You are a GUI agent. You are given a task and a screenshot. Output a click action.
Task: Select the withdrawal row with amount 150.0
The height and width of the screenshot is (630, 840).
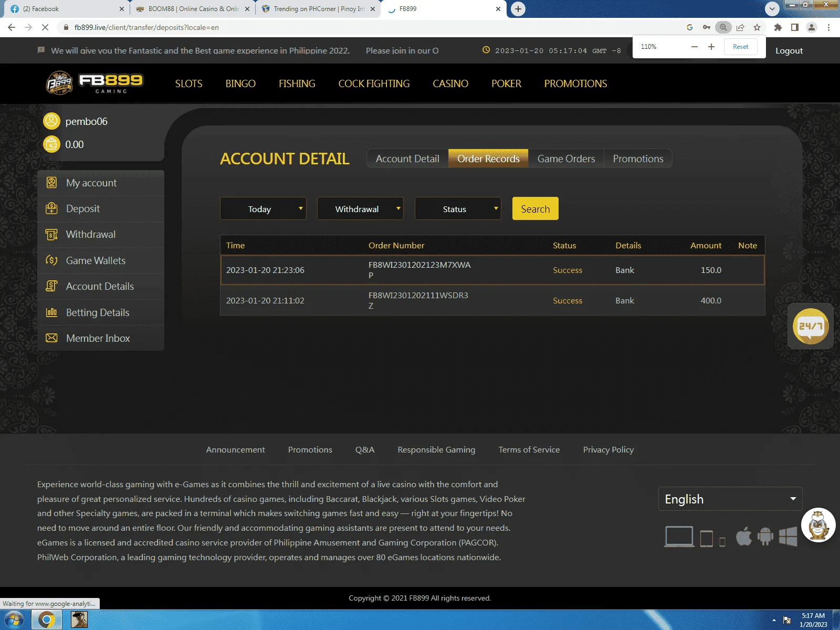[x=492, y=270]
